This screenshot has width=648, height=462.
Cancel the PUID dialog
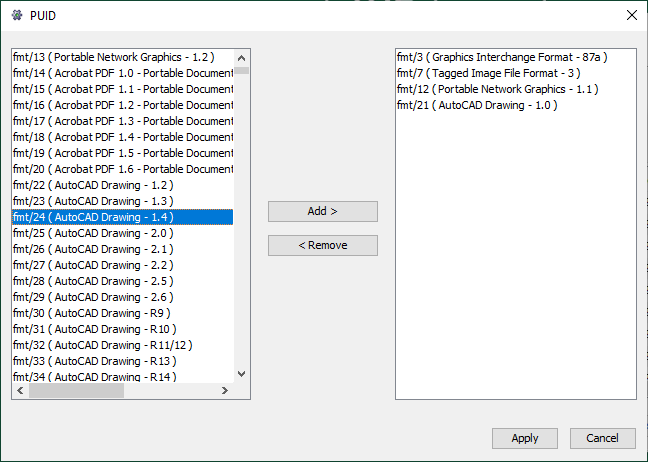tap(603, 438)
